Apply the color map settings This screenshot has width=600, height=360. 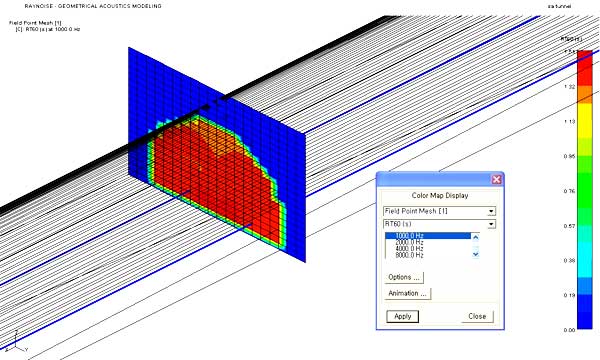click(x=403, y=316)
